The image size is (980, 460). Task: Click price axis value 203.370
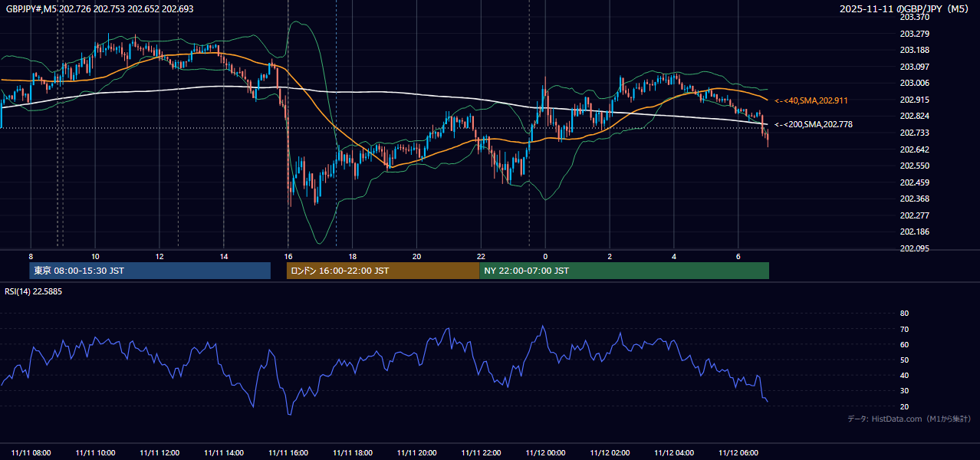point(915,17)
